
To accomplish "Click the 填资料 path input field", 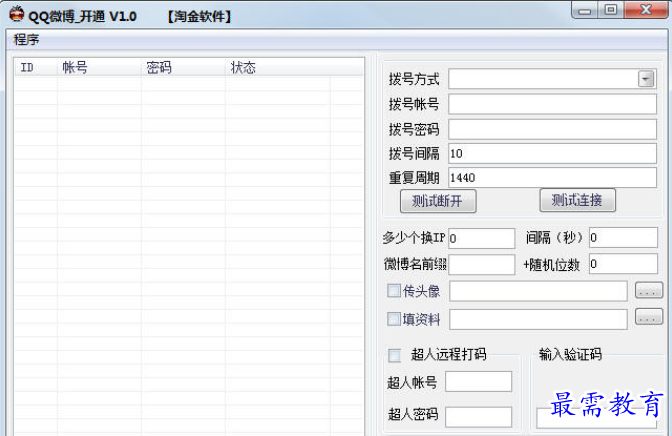I will pos(538,319).
